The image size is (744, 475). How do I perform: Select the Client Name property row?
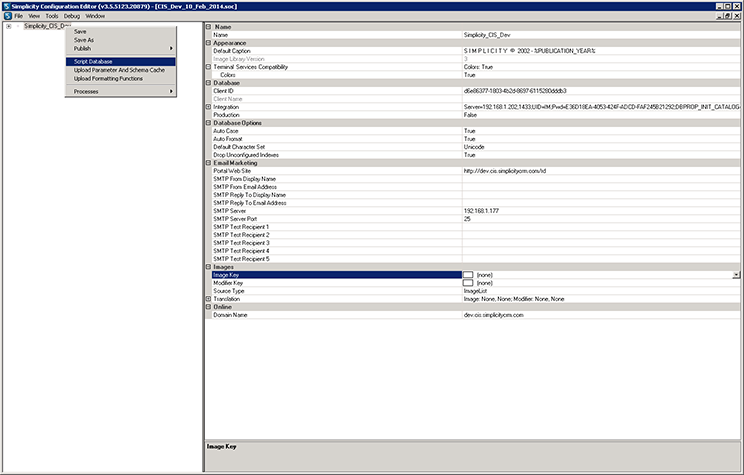tap(476, 99)
